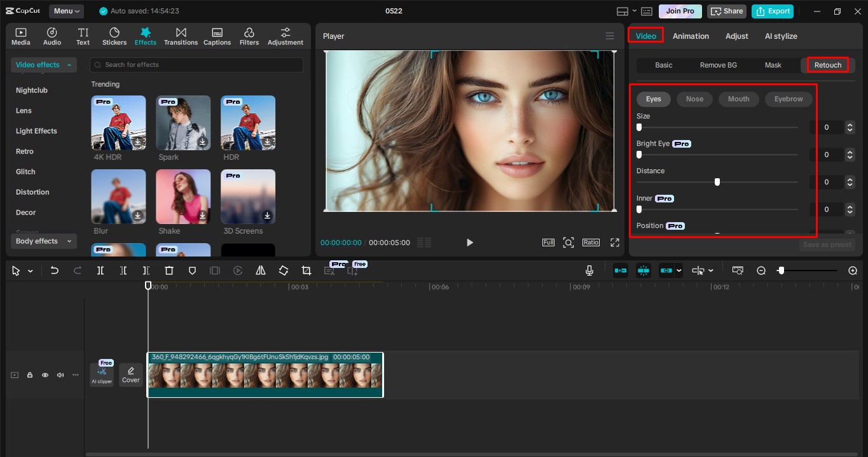The image size is (868, 457).
Task: Open voiceover recording with the microphone icon
Action: (589, 270)
